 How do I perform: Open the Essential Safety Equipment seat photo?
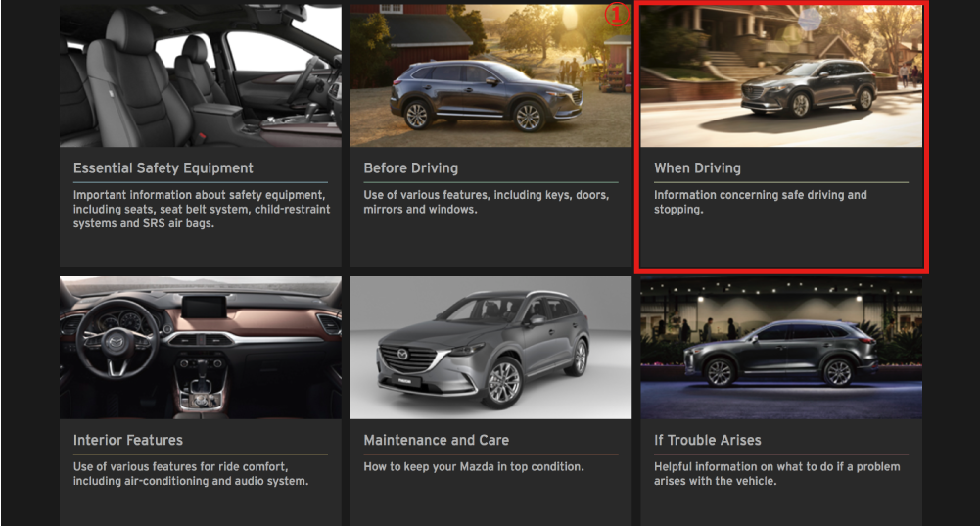click(200, 75)
